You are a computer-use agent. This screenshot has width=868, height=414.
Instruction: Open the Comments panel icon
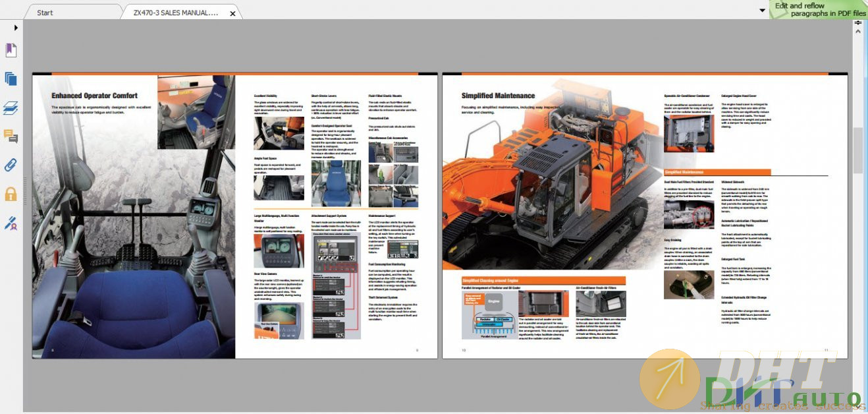click(x=11, y=136)
